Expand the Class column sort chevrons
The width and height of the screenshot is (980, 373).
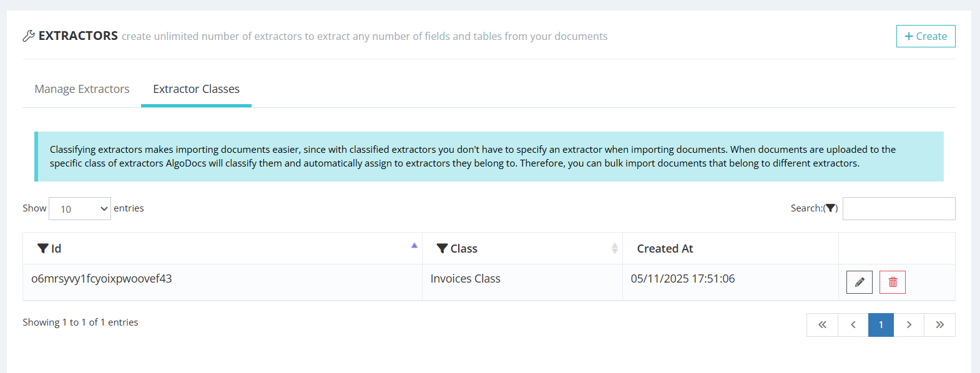615,248
